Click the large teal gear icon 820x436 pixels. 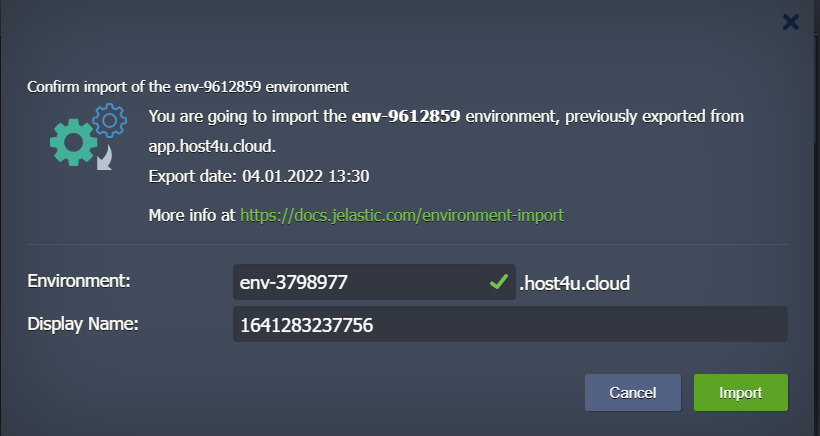[x=73, y=142]
